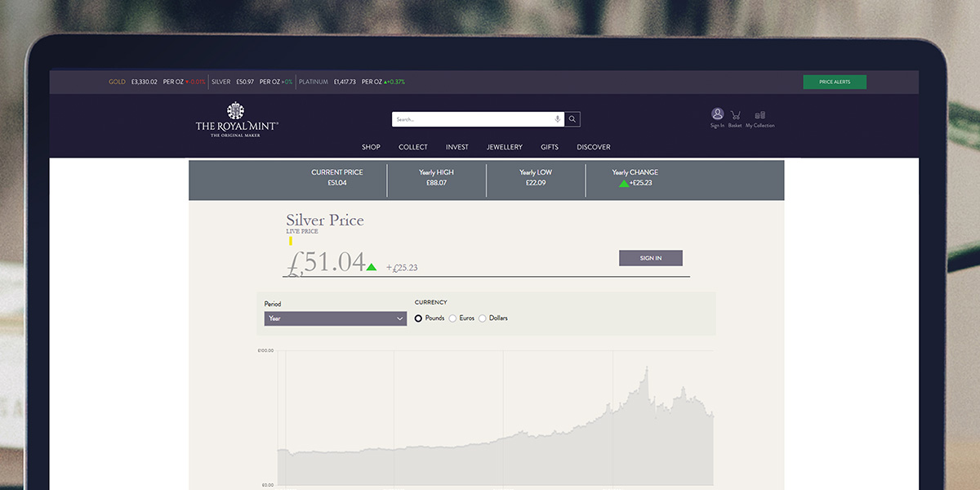Open the My Collection icon
Viewport: 980px width, 490px height.
click(759, 115)
